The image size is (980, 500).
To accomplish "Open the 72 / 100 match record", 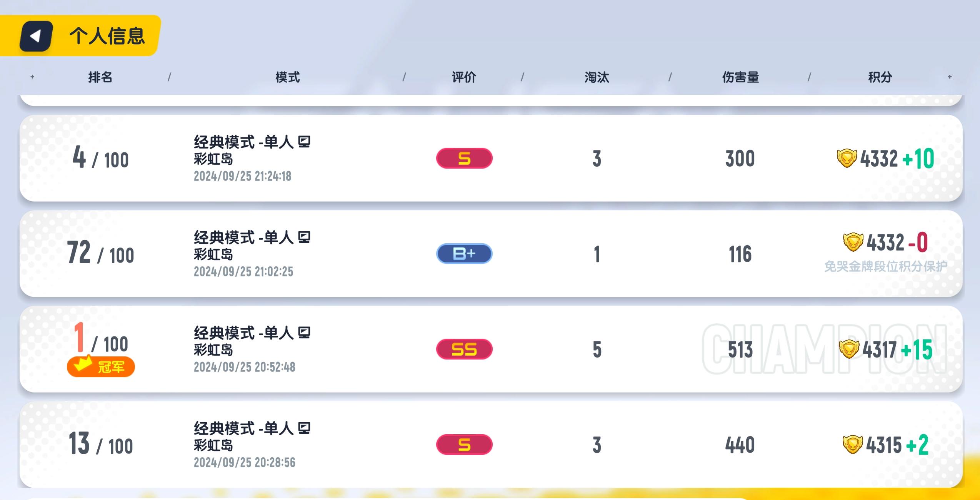I will 491,254.
